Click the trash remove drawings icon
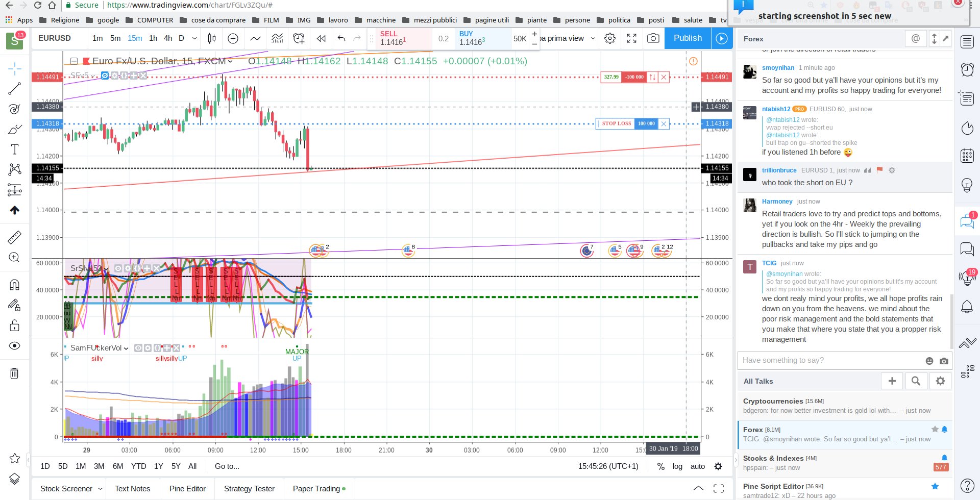This screenshot has width=980, height=500. (x=15, y=373)
